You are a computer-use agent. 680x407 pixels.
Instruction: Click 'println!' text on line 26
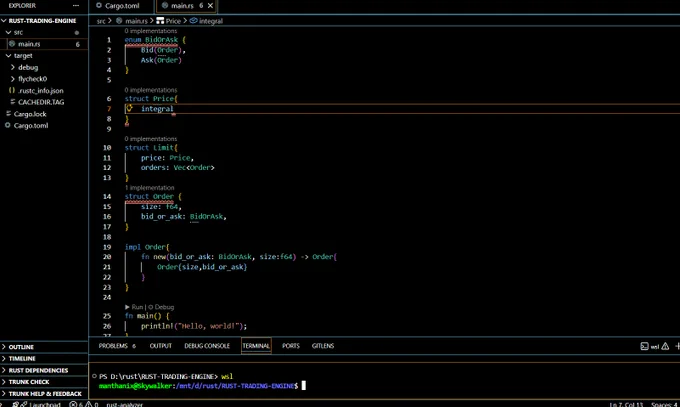pos(157,326)
